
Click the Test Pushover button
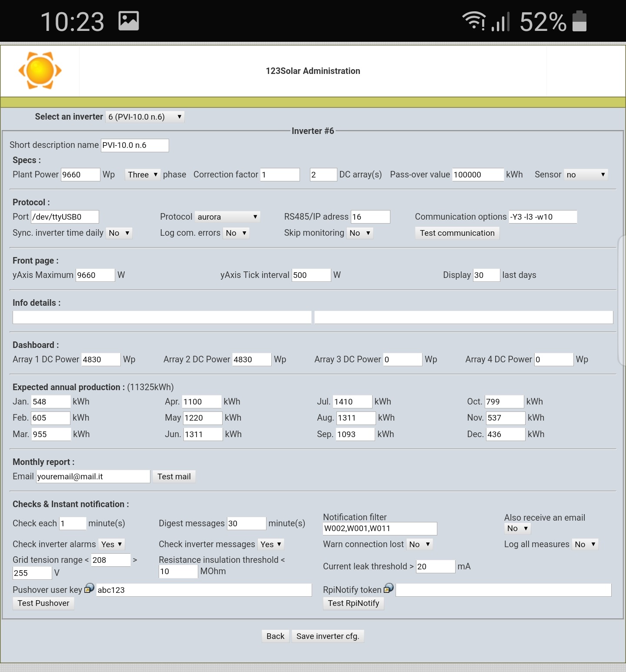click(x=43, y=603)
